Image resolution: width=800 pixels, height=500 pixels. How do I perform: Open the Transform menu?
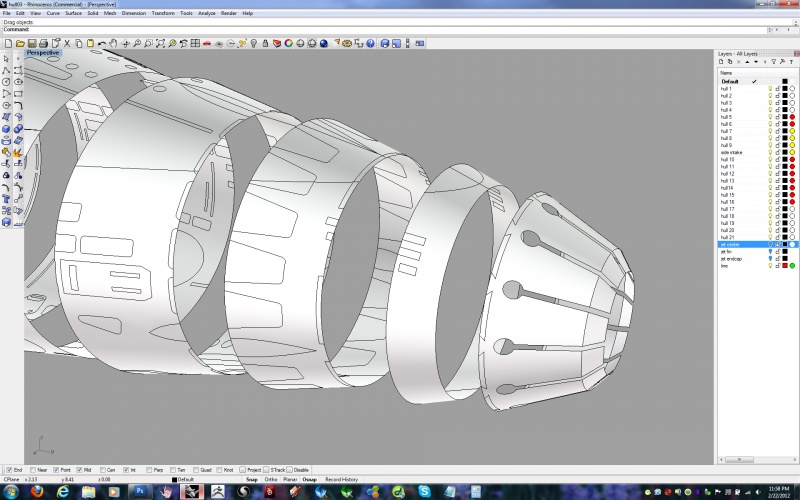click(x=163, y=13)
